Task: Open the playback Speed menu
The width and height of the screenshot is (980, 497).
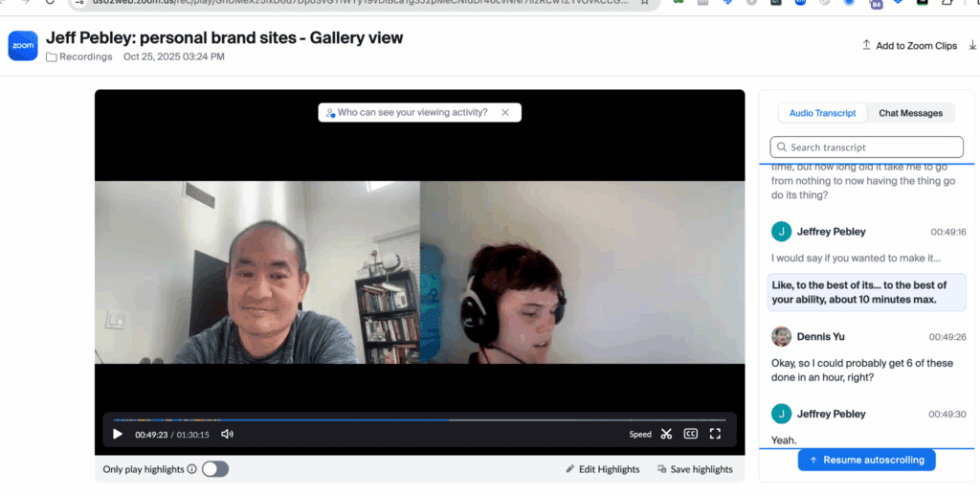Action: point(640,435)
